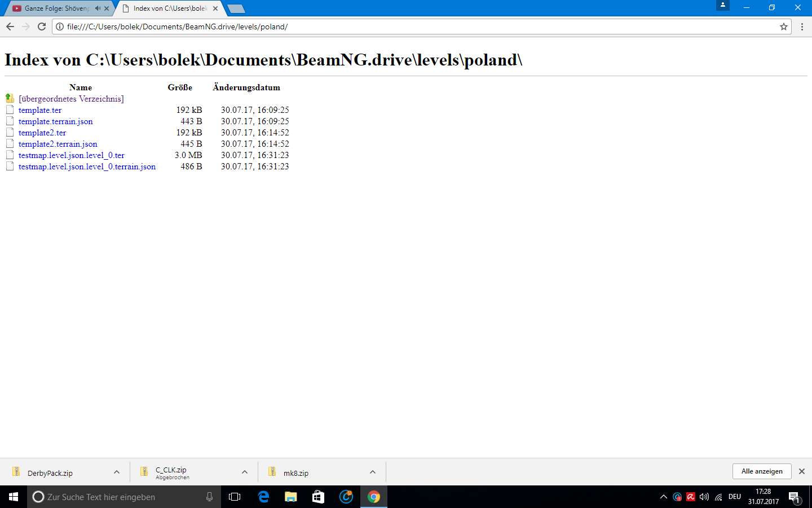Click the file icon beside template.ter
Screen dimensions: 812x508
[10, 110]
